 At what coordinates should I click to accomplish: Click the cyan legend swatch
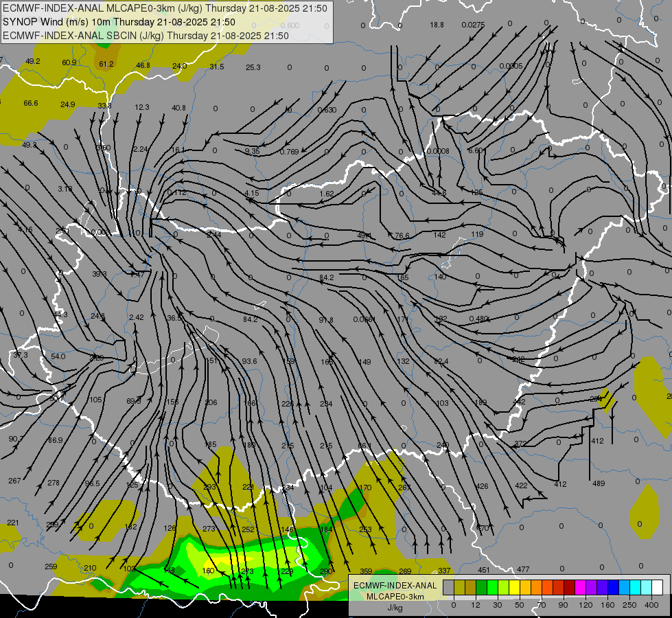click(636, 587)
